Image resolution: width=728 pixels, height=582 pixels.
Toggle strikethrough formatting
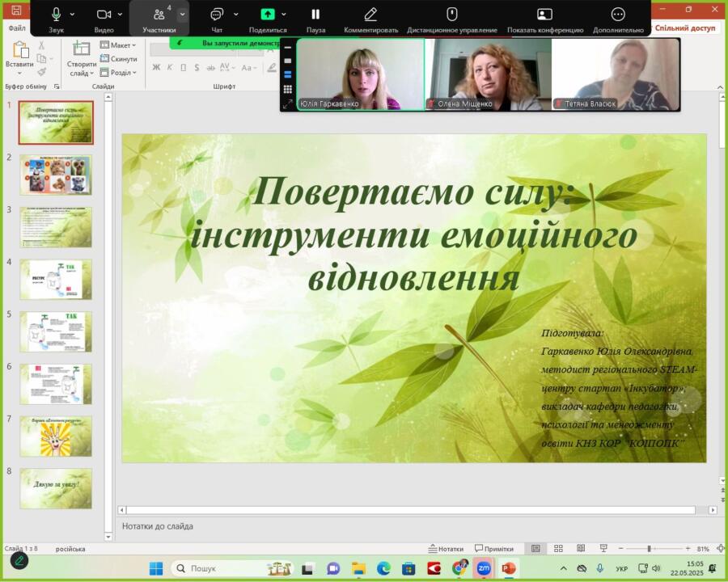pyautogui.click(x=211, y=68)
